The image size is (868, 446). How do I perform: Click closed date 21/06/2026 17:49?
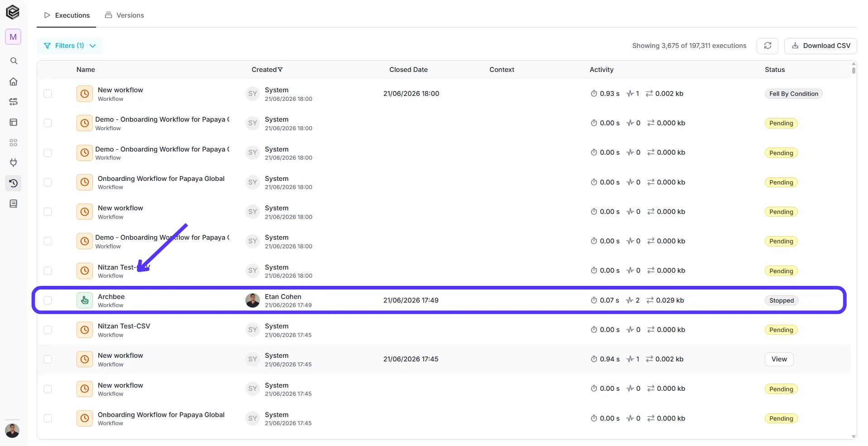coord(411,300)
